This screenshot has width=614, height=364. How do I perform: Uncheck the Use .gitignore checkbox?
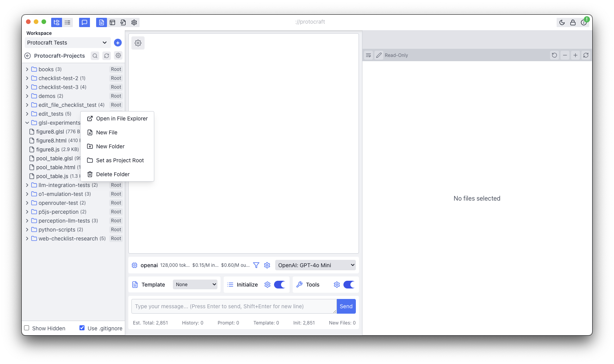point(82,328)
